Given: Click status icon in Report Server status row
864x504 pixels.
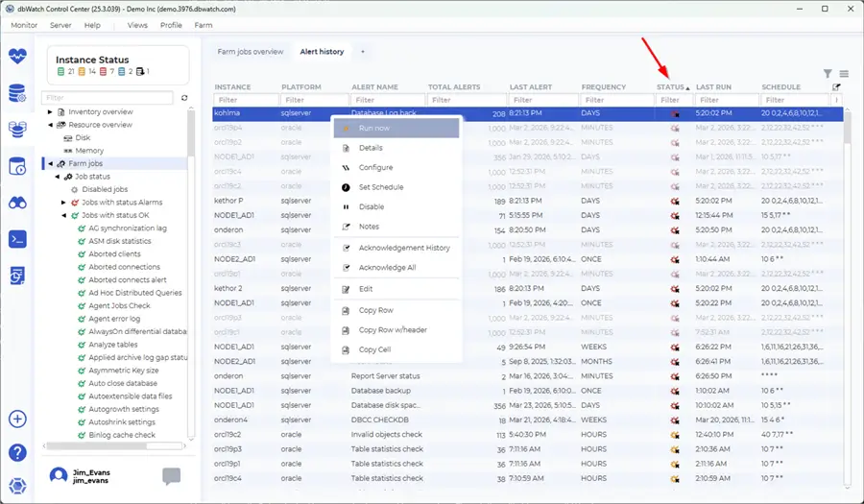Looking at the screenshot, I should [x=675, y=376].
